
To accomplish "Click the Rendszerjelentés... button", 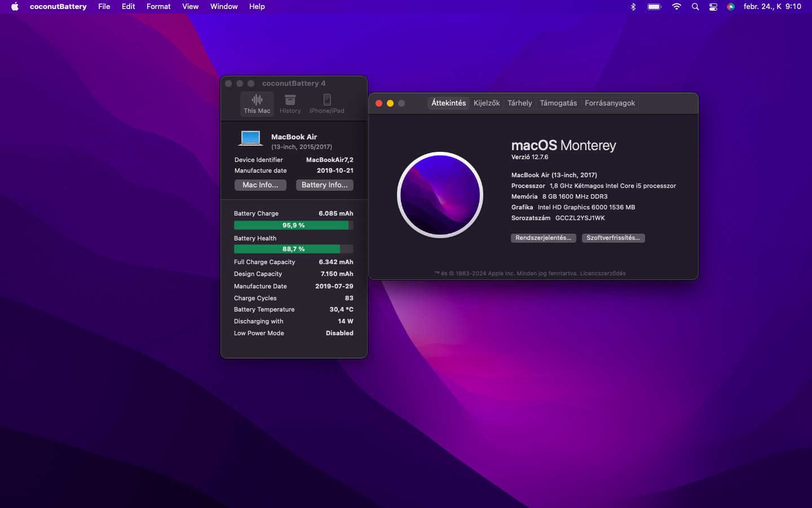I will click(544, 238).
